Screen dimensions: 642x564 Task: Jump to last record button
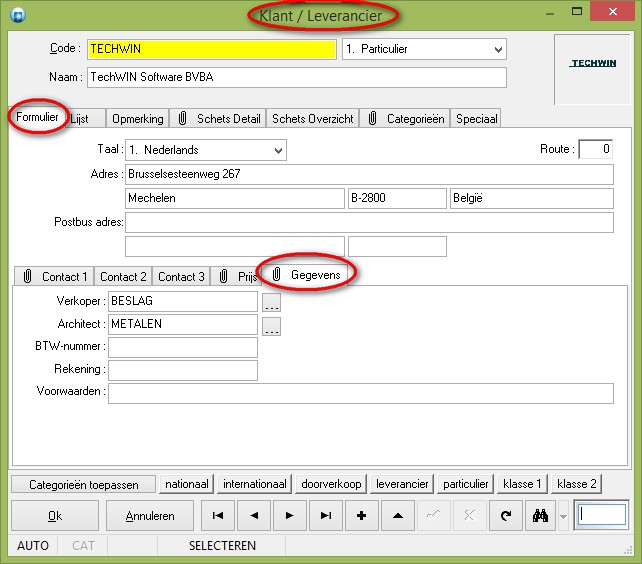coord(326,515)
